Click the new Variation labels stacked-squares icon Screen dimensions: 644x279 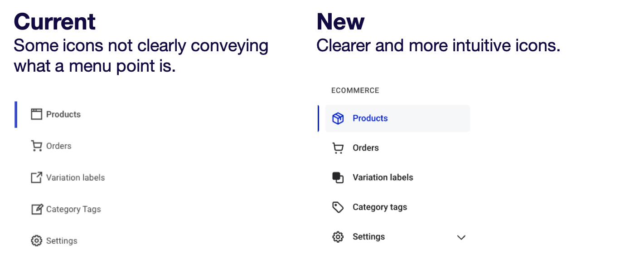pos(338,177)
